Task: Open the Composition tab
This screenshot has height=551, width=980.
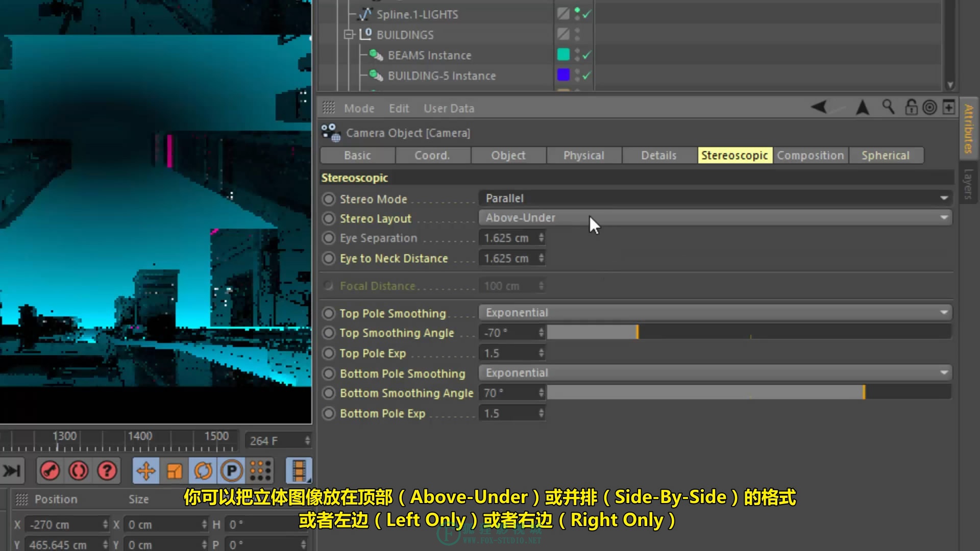Action: (811, 156)
